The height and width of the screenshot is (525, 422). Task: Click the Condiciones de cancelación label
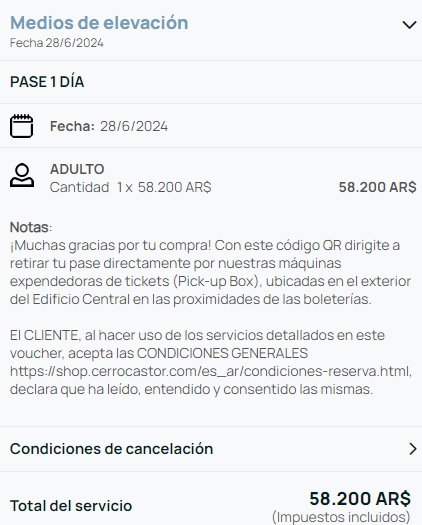click(112, 449)
